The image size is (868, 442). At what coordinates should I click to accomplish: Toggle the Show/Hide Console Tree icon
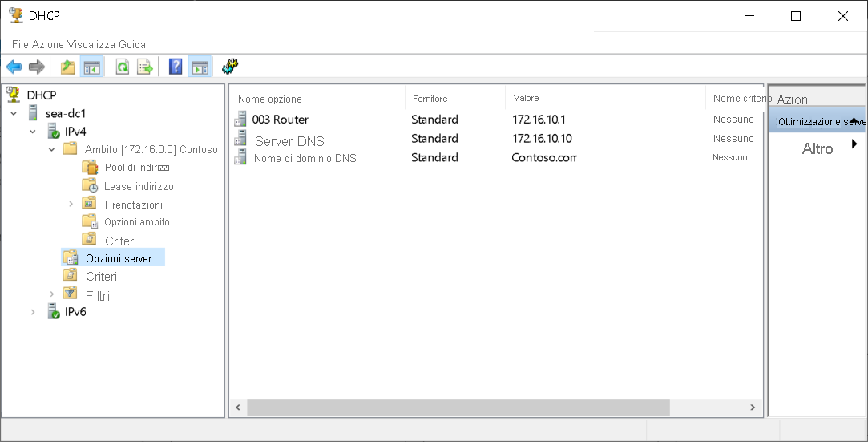[92, 67]
